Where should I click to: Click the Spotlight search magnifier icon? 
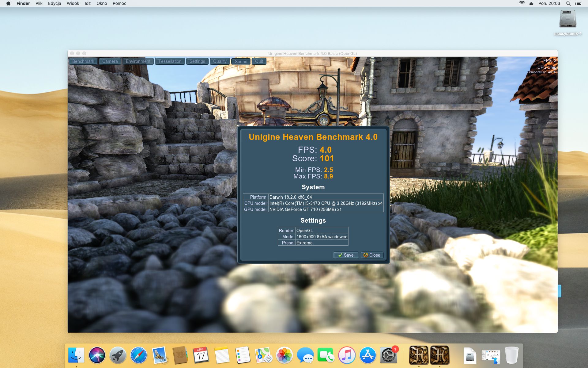568,3
